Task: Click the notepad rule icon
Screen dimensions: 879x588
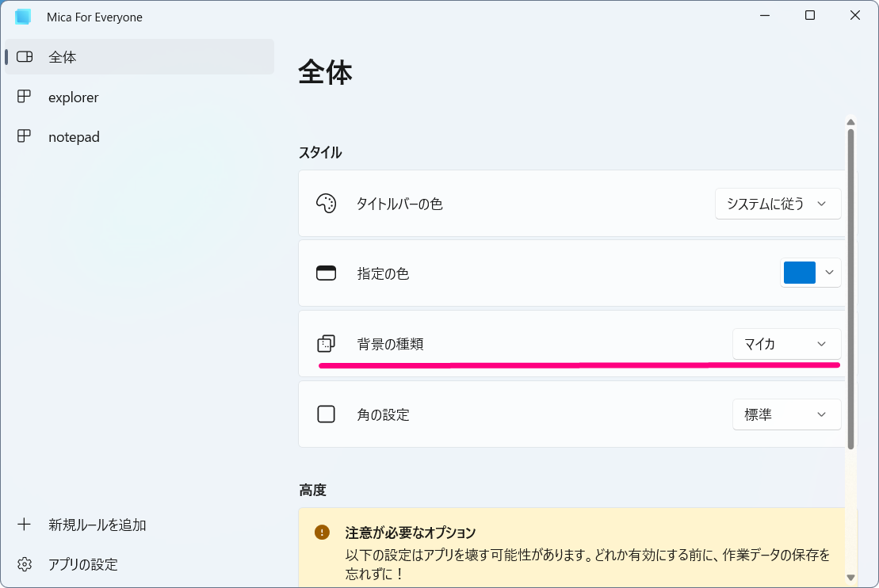Action: (x=24, y=136)
